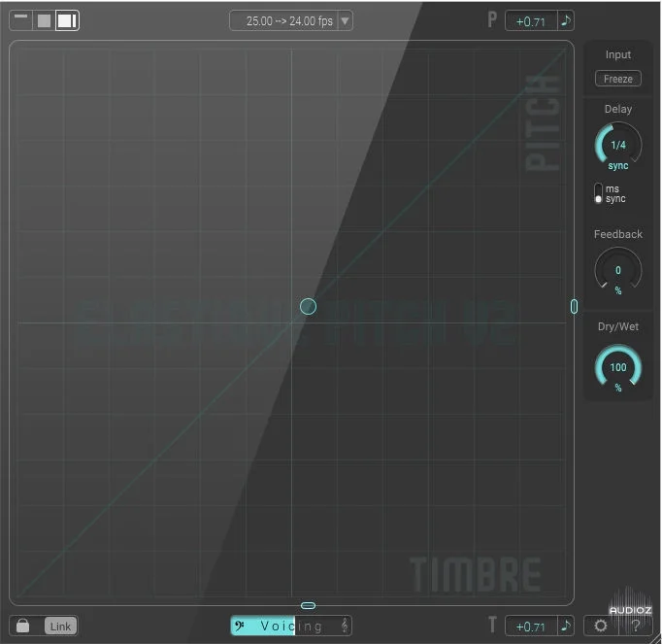Click the Timbre +0.71 value field
Viewport: 662px width, 644px height.
(x=531, y=627)
